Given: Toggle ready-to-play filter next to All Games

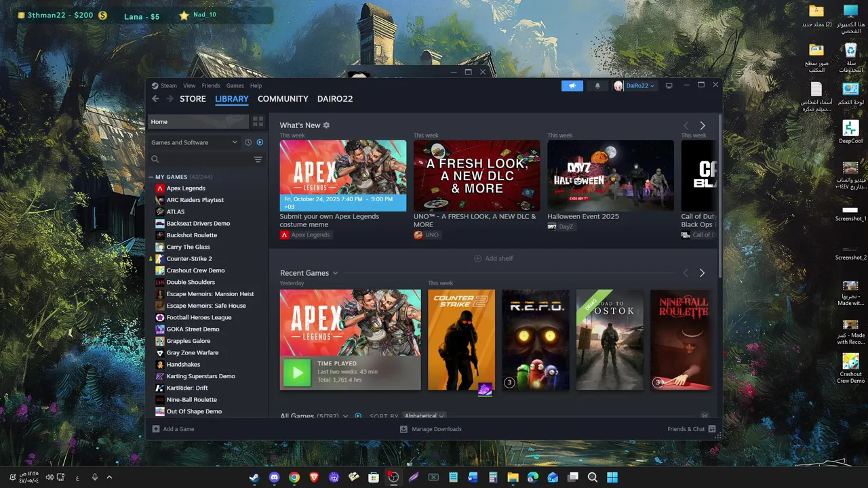Looking at the screenshot, I should (x=358, y=415).
